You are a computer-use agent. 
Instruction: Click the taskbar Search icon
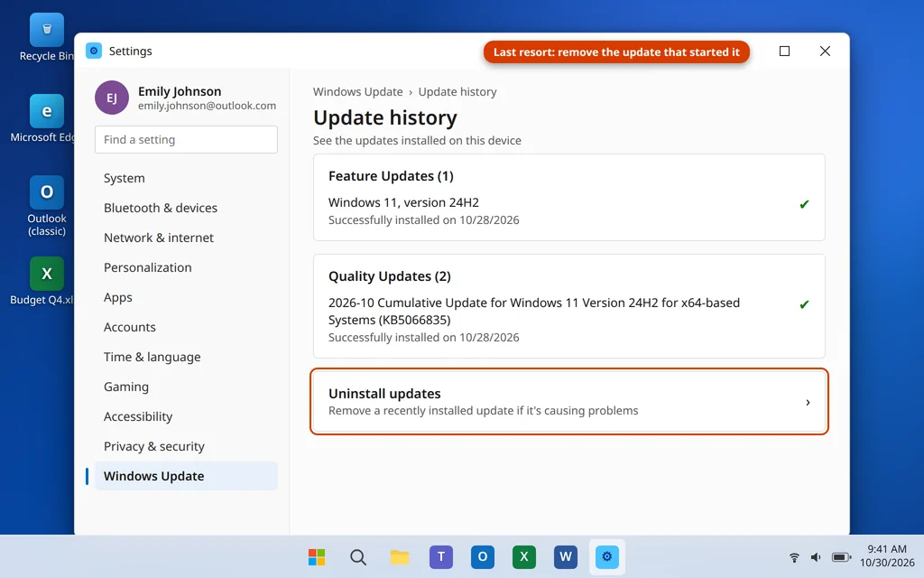(357, 556)
